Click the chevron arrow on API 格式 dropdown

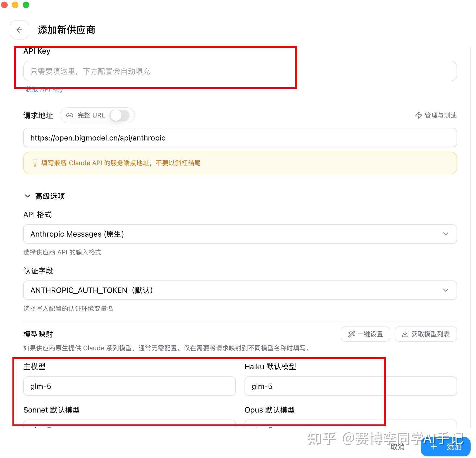click(x=446, y=234)
